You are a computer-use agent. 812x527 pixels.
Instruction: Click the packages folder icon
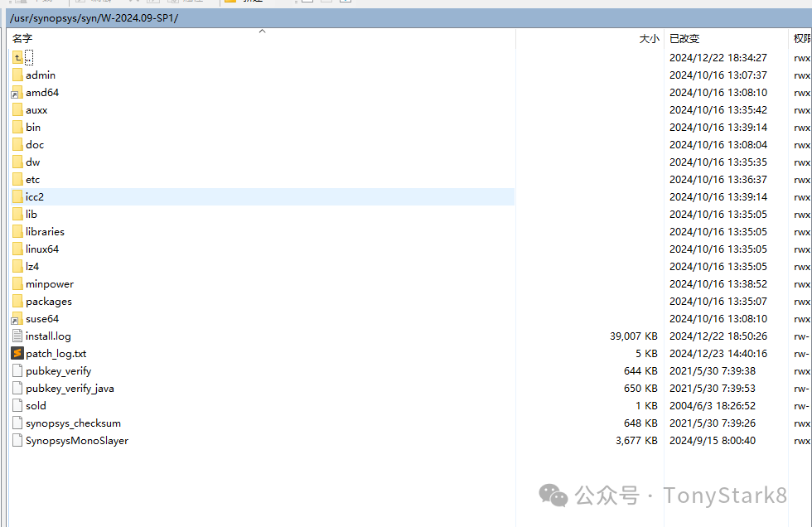click(17, 302)
